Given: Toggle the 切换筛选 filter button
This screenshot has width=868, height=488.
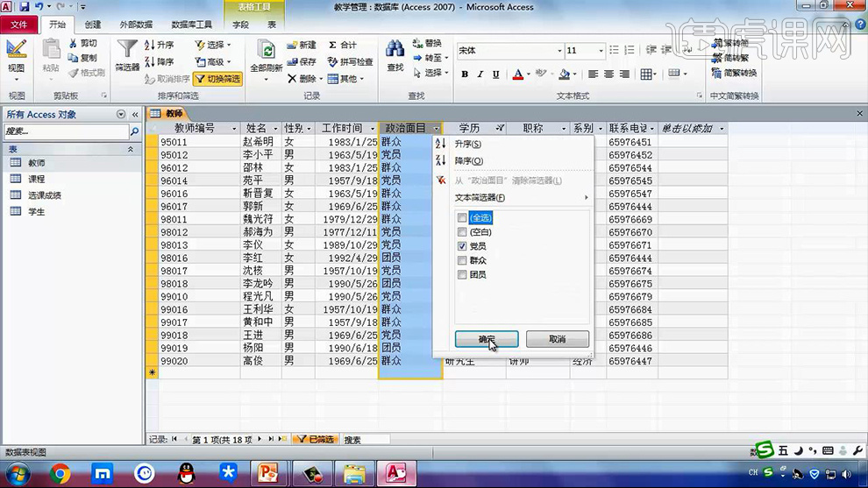Looking at the screenshot, I should point(218,79).
